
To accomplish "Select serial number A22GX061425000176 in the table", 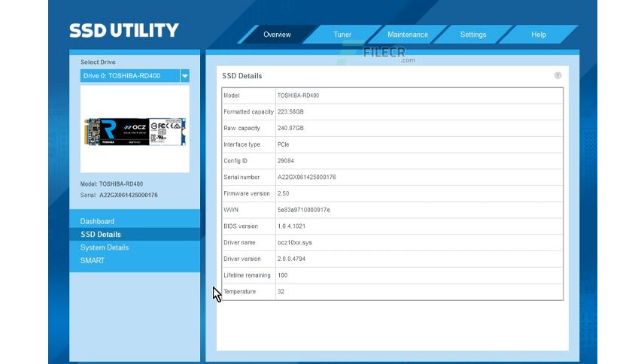I will coord(306,177).
